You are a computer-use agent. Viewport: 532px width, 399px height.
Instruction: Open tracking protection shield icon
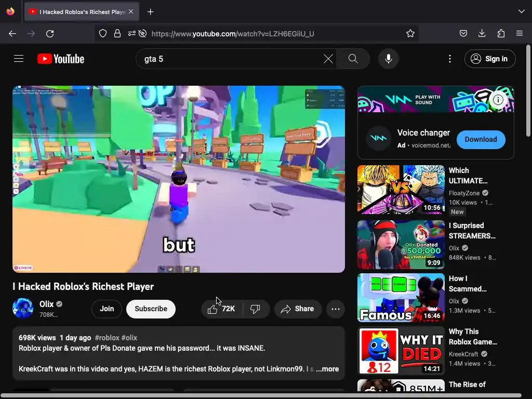tap(103, 33)
